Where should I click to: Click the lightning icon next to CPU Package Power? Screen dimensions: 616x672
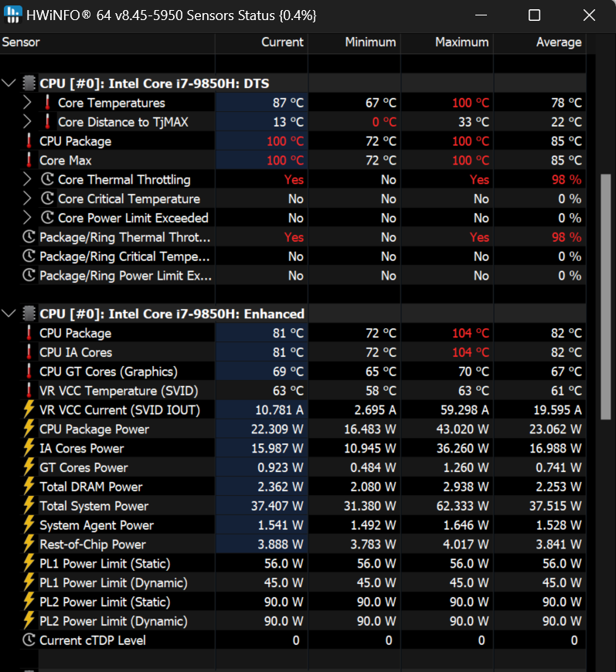pyautogui.click(x=29, y=429)
